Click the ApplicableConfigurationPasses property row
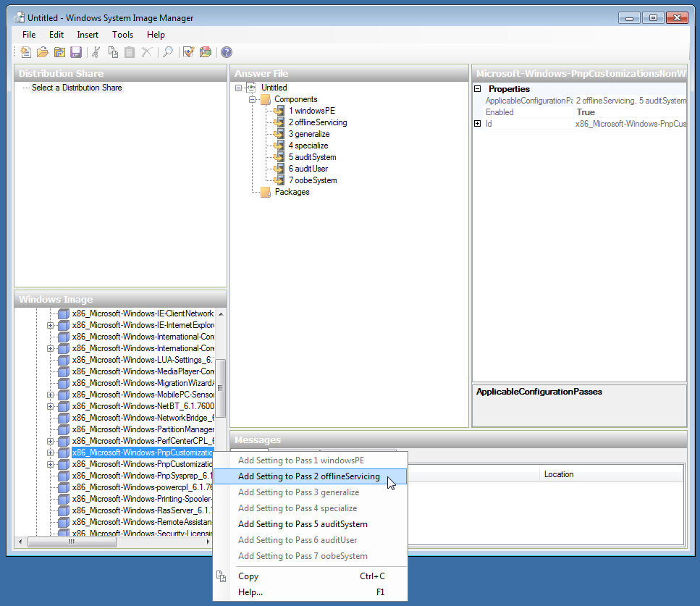The width and height of the screenshot is (700, 606). [581, 101]
